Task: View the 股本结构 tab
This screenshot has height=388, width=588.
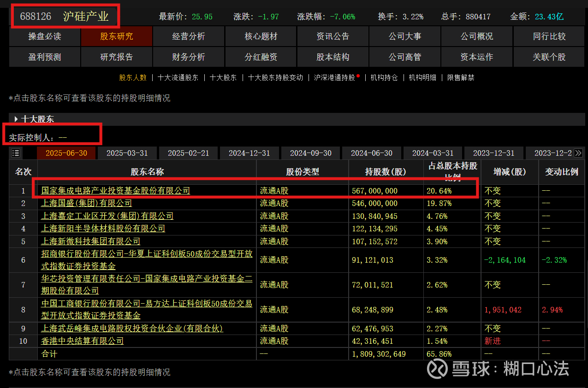Action: pos(333,57)
